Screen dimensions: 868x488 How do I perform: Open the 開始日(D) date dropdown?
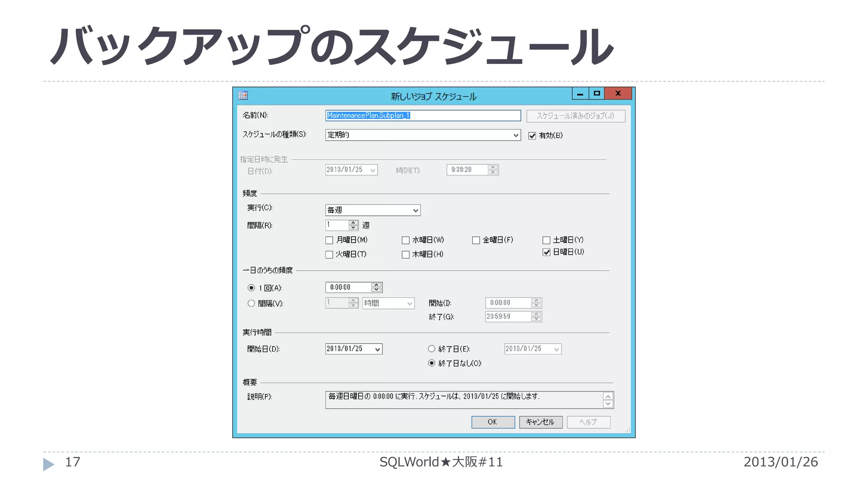354,349
